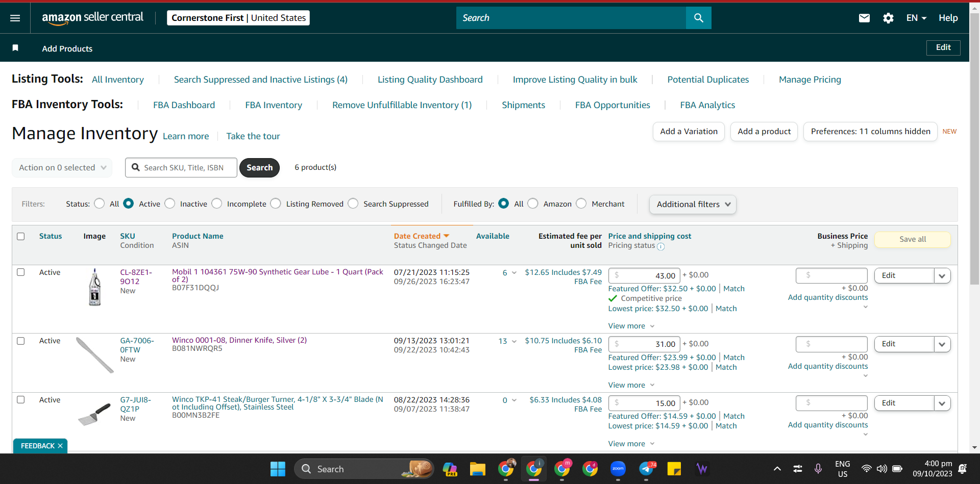The height and width of the screenshot is (484, 980).
Task: Show hidden system tray icons
Action: [777, 469]
